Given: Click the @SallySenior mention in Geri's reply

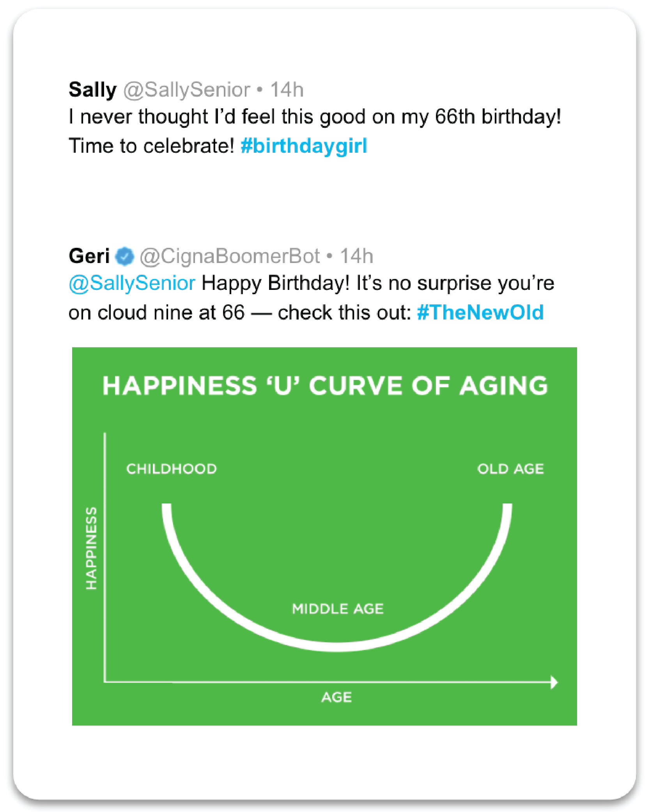Looking at the screenshot, I should pos(132,283).
